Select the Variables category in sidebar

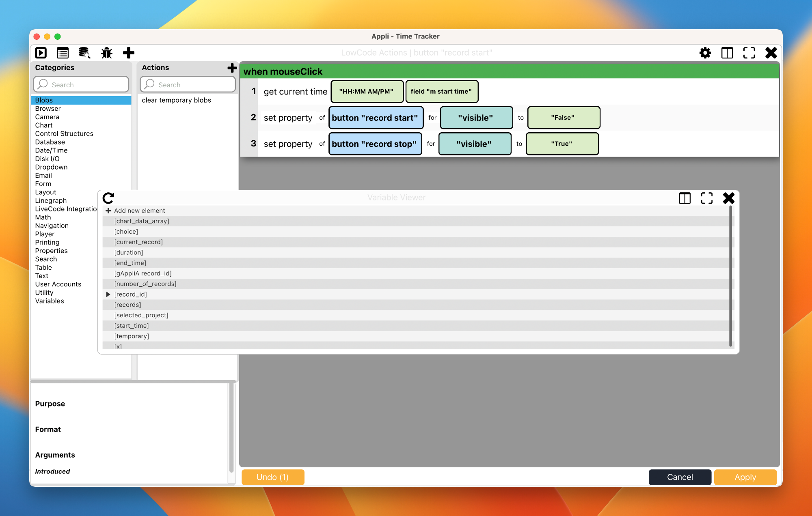point(49,301)
